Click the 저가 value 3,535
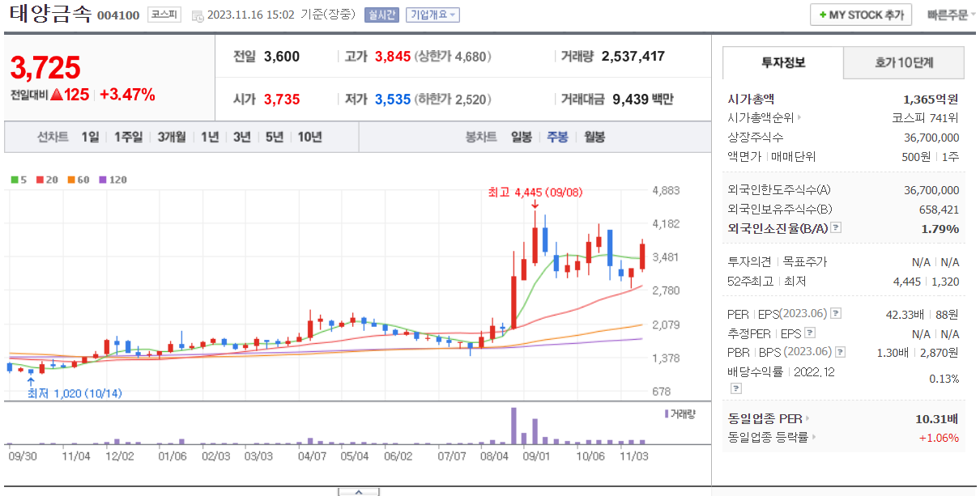The image size is (980, 496). coord(392,100)
